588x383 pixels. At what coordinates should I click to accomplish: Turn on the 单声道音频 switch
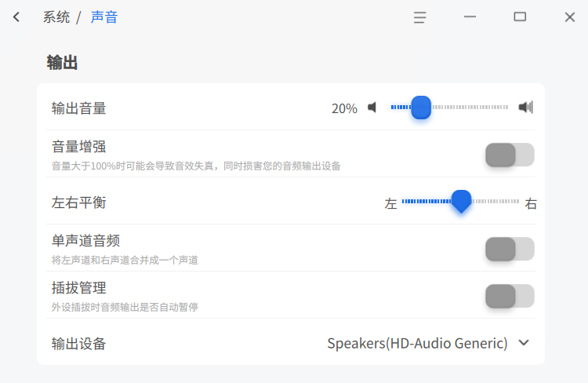click(510, 249)
